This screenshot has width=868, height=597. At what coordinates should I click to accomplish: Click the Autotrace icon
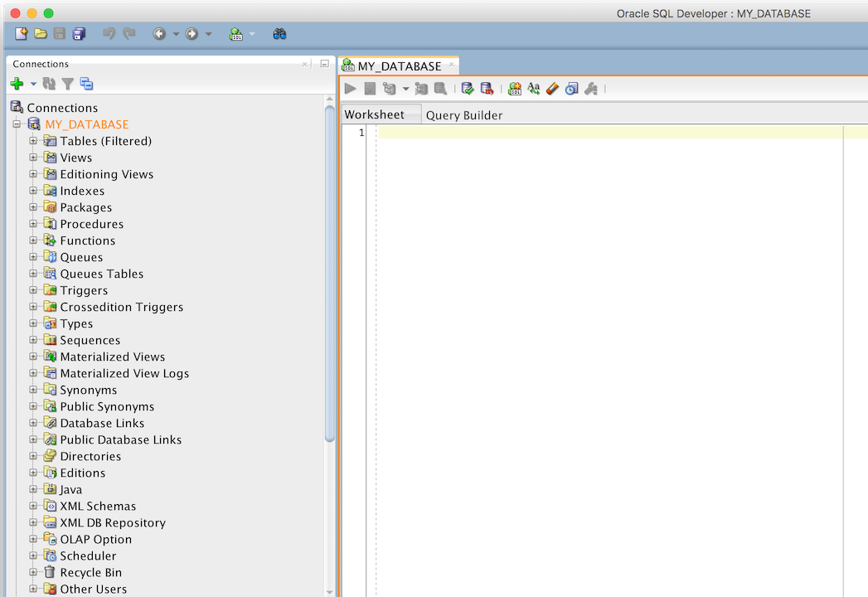coord(421,88)
